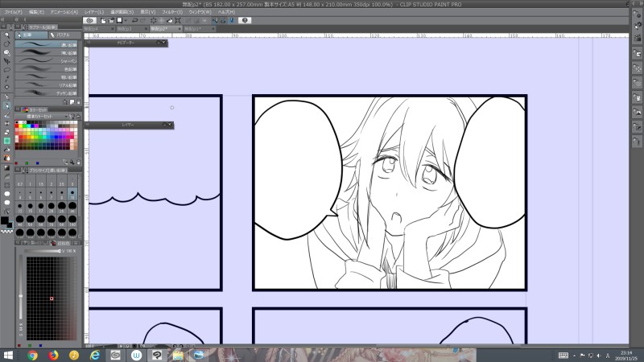Click the Undo arrow icon
Viewport: 644px width, 362px height.
pos(134,20)
